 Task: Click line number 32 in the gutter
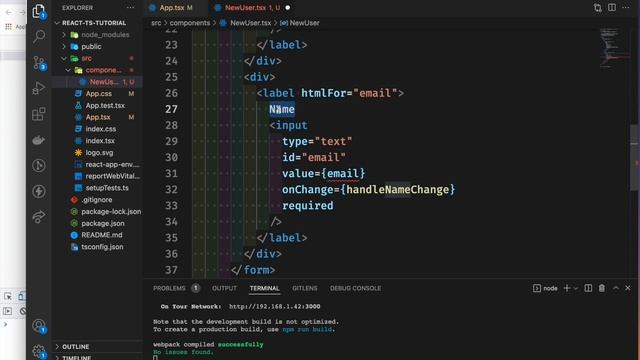[x=171, y=190]
